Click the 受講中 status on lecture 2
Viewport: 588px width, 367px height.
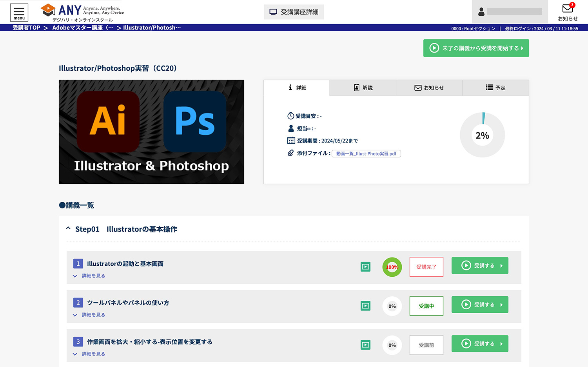click(426, 306)
